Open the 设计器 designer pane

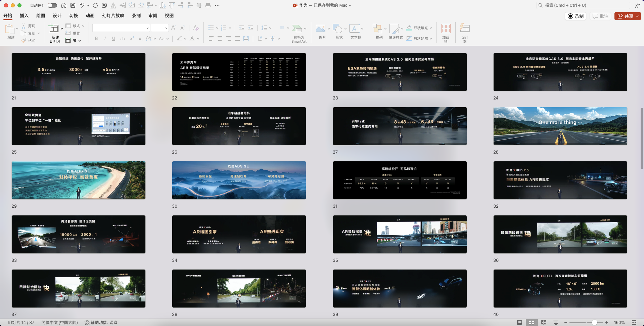tap(465, 28)
